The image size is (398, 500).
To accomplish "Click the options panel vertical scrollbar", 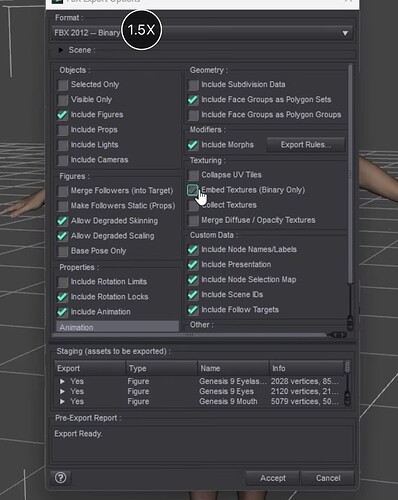I will tap(350, 173).
